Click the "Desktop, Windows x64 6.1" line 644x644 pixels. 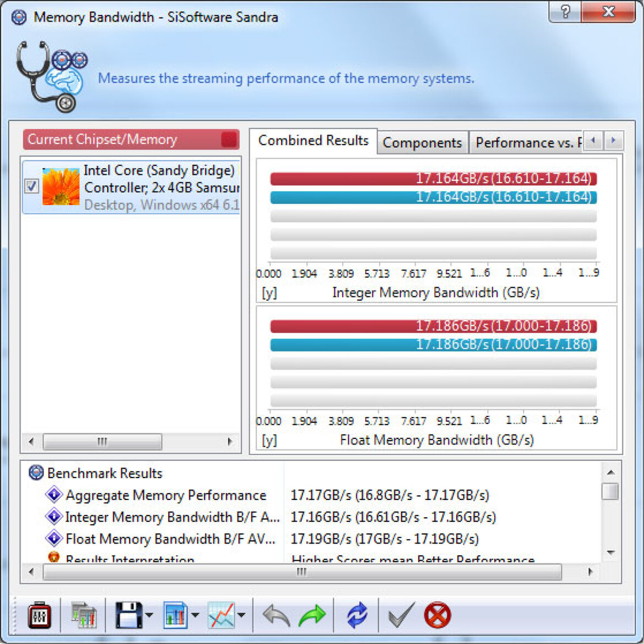coord(161,205)
